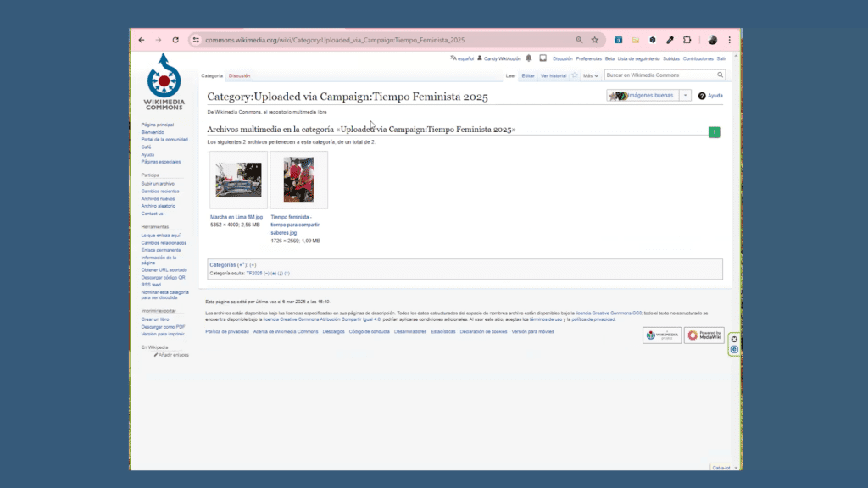Open the notices tray icon
The width and height of the screenshot is (868, 488).
point(543,58)
